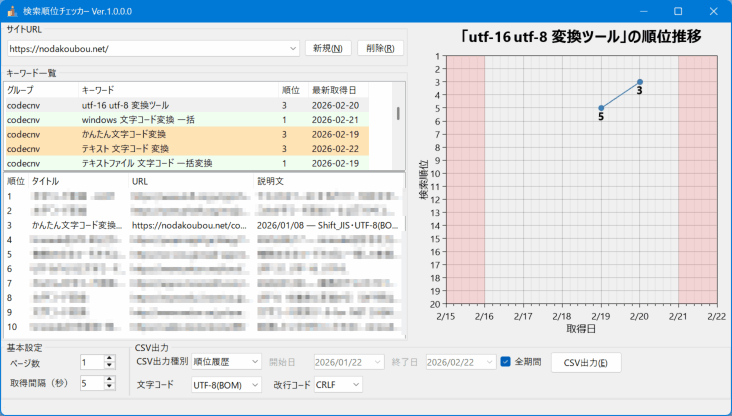This screenshot has width=732, height=416.
Task: Click chart data point labeled 5
Action: (x=601, y=108)
